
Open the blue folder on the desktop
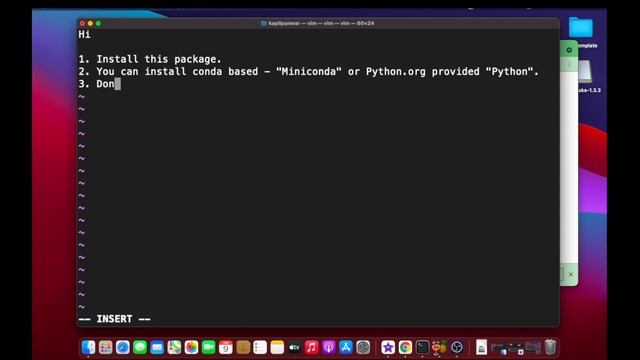click(581, 28)
